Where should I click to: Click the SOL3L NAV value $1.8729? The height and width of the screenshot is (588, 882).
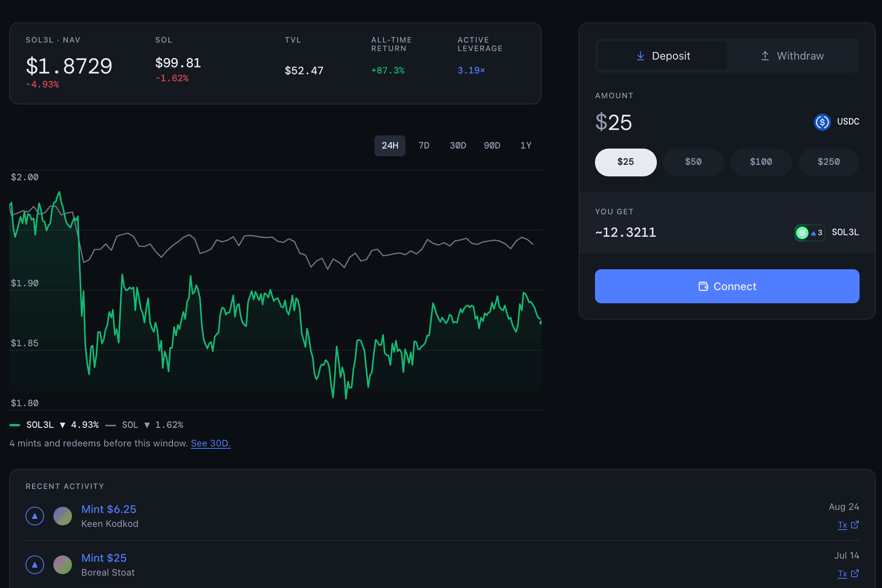point(69,66)
